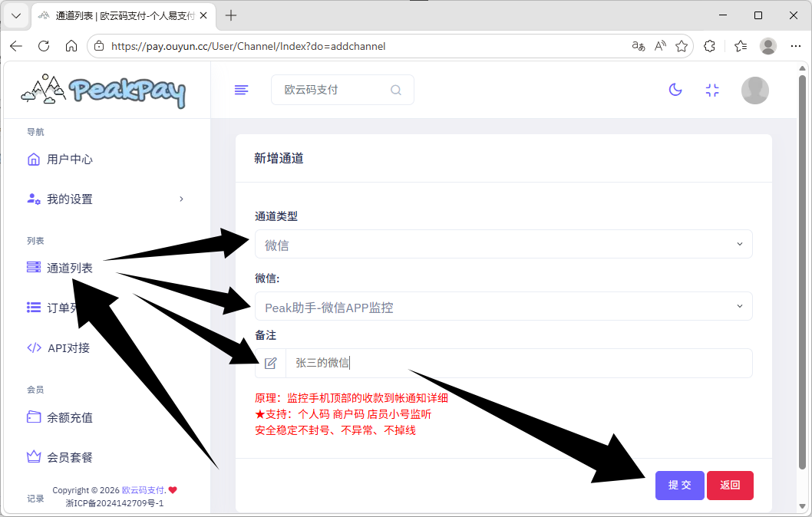Viewport: 812px width, 517px height.
Task: Open the 微信 monitoring method dropdown
Action: pos(503,307)
